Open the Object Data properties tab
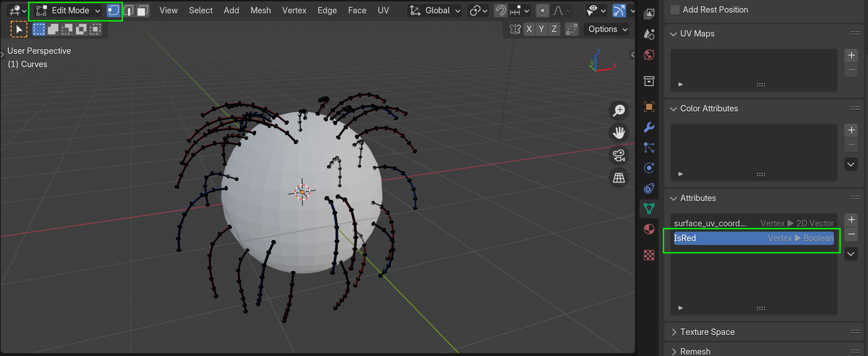This screenshot has width=868, height=356. 649,208
